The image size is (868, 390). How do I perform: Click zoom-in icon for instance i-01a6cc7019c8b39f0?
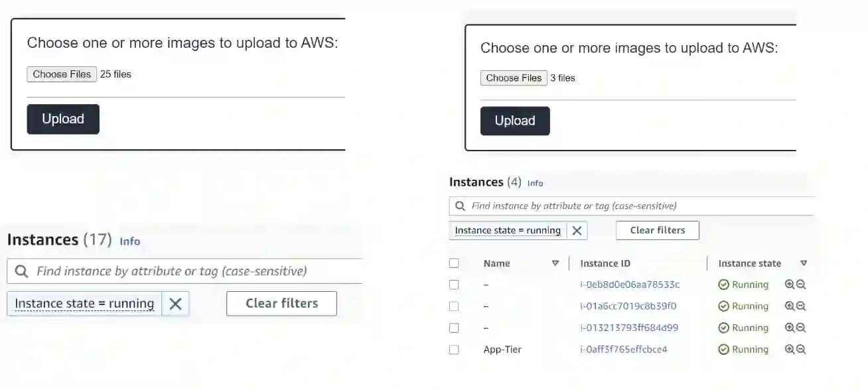789,306
